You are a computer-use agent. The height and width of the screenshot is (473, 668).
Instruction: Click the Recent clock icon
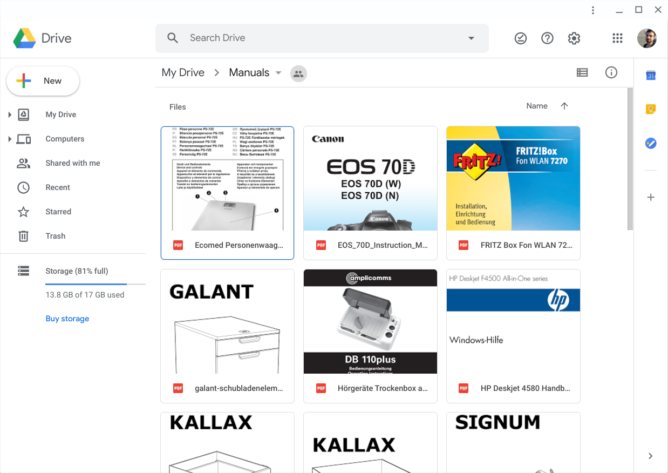click(x=23, y=187)
